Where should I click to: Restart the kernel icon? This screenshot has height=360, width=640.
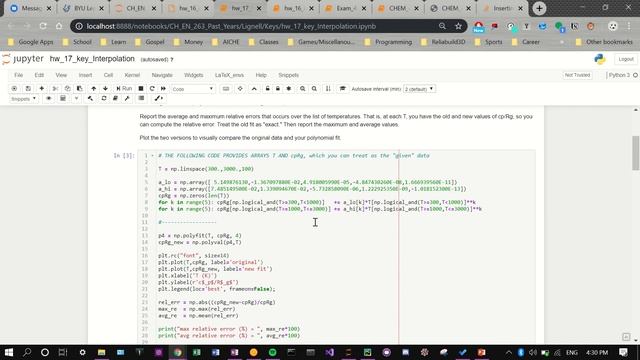click(152, 89)
